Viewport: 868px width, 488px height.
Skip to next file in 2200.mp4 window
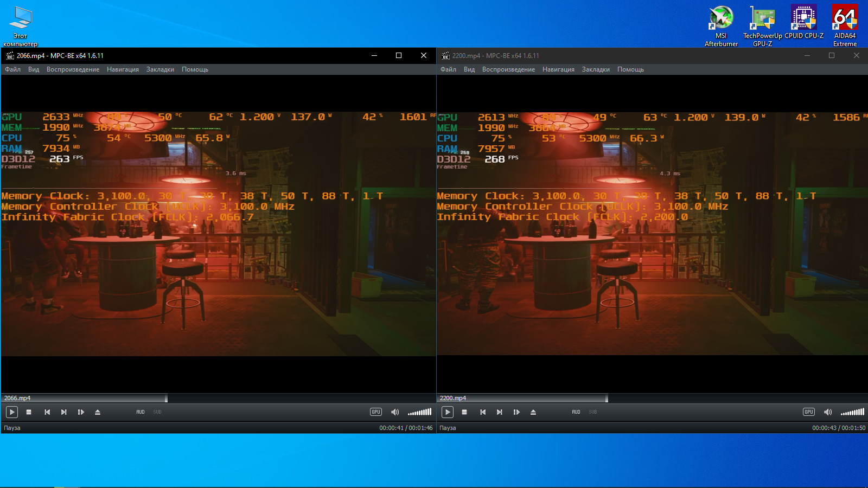[500, 412]
